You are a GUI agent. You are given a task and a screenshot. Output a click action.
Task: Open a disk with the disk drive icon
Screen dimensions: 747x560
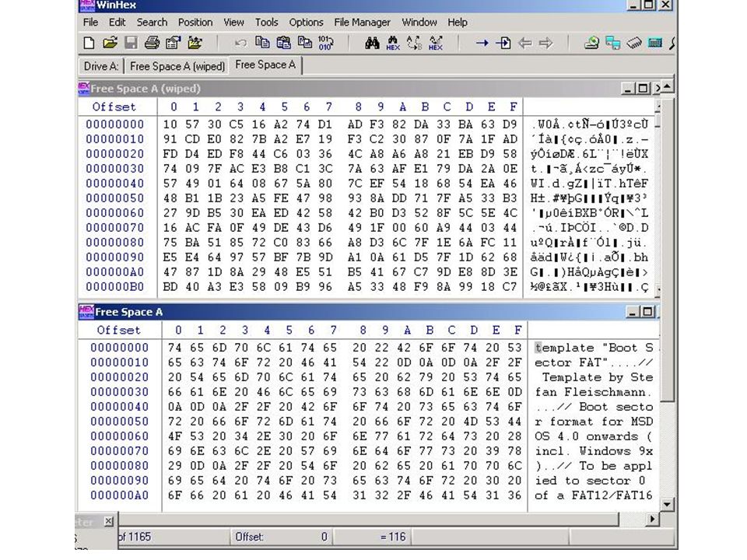(x=591, y=43)
